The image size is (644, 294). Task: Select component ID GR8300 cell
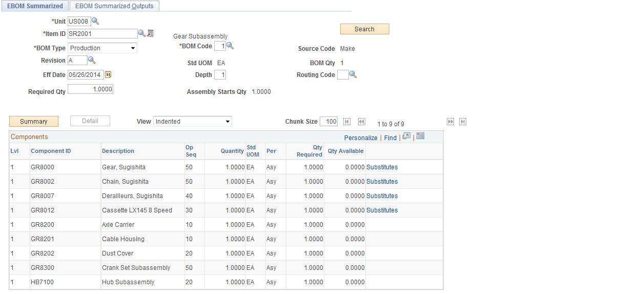[x=43, y=268]
